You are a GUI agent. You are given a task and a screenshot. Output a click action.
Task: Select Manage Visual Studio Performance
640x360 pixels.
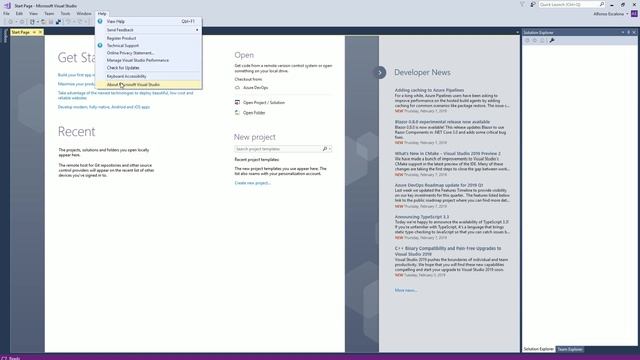pos(149,60)
